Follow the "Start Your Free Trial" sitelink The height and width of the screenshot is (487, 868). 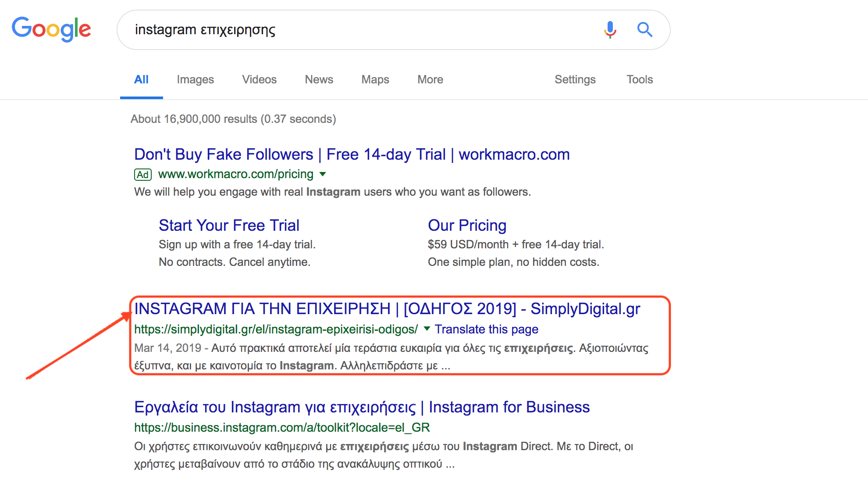pyautogui.click(x=229, y=226)
